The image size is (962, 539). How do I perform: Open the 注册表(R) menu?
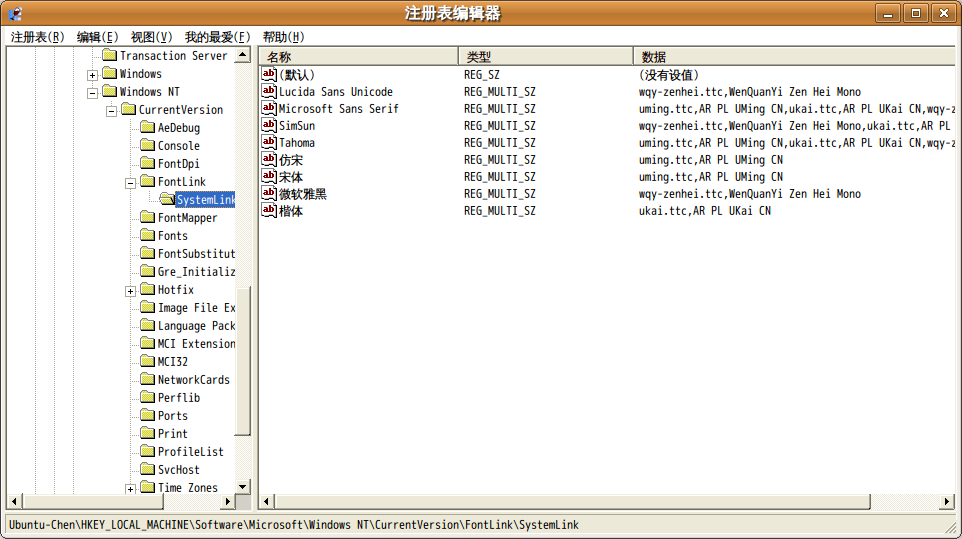(37, 37)
